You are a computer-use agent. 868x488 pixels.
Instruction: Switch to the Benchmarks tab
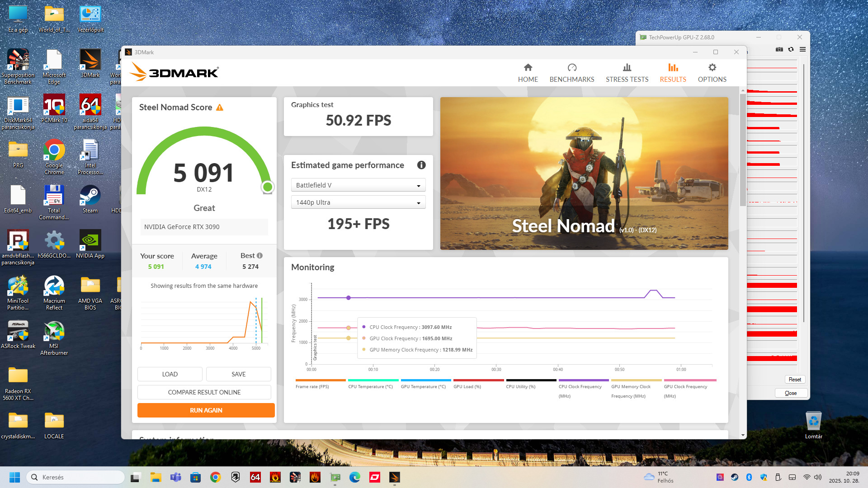[572, 73]
